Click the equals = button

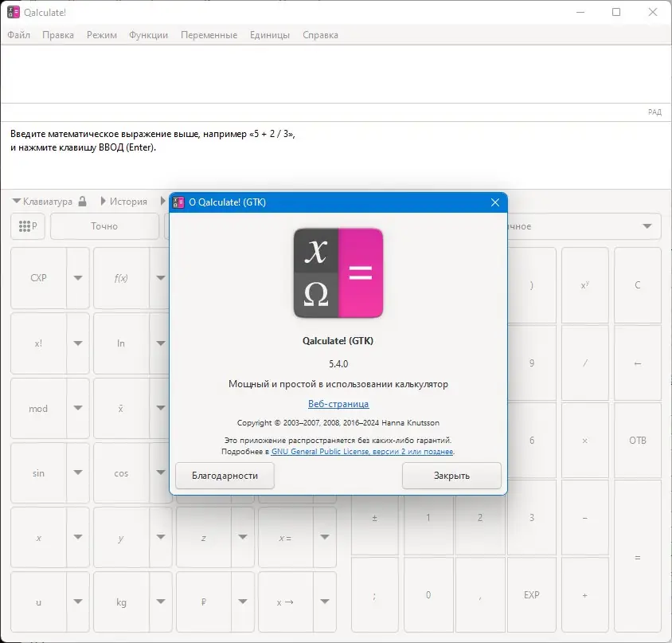[x=638, y=558]
